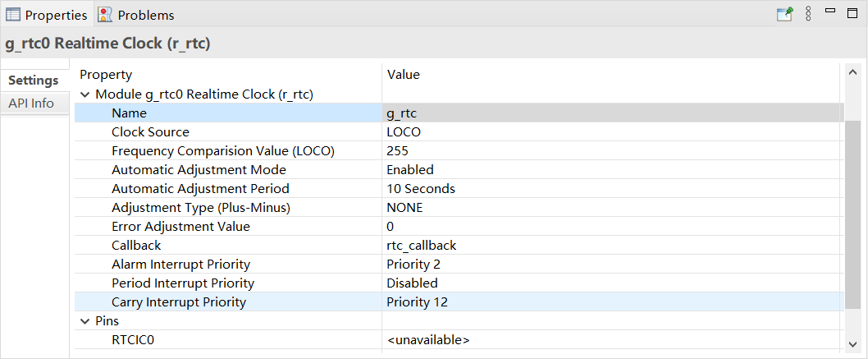Select the Settings side tab

33,81
